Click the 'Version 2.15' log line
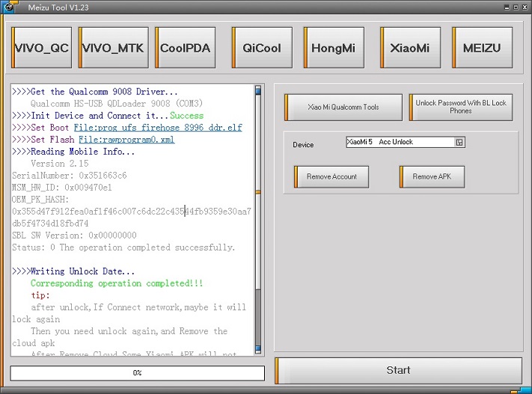 (x=59, y=164)
